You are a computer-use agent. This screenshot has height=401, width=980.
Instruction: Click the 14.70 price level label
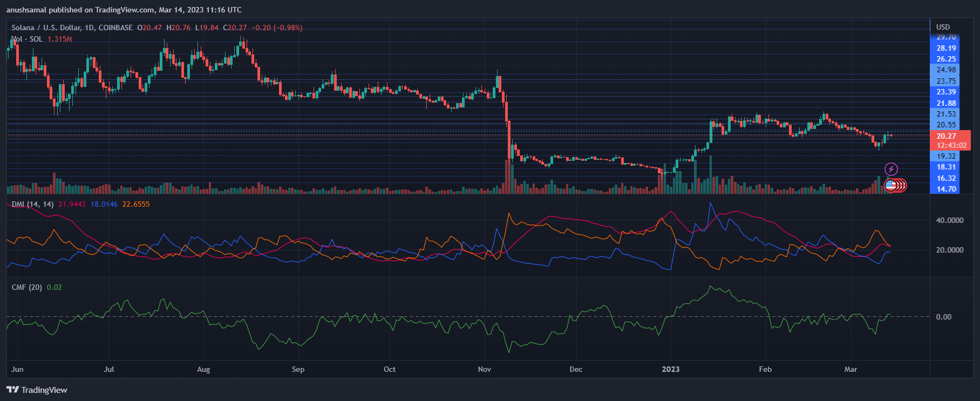[x=946, y=189]
